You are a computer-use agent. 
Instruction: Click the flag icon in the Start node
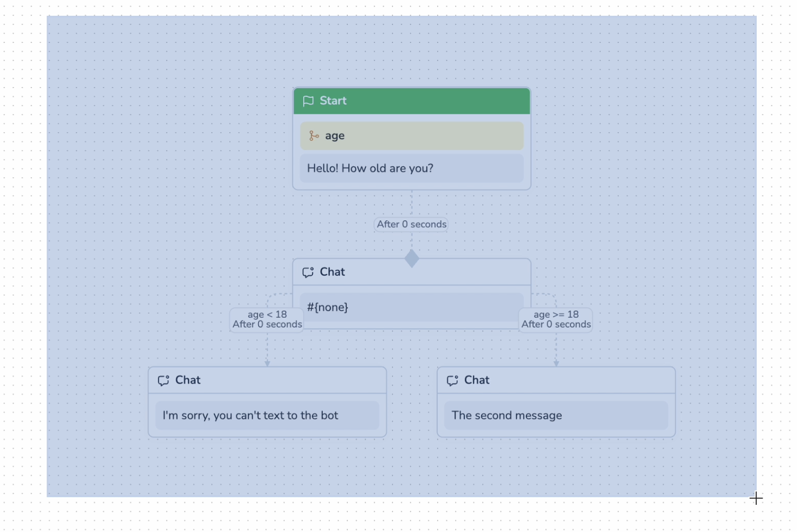[308, 101]
